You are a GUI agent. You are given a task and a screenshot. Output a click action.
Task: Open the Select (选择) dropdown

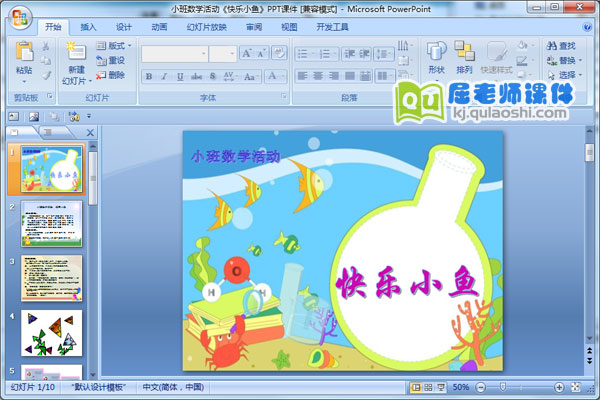tap(564, 75)
